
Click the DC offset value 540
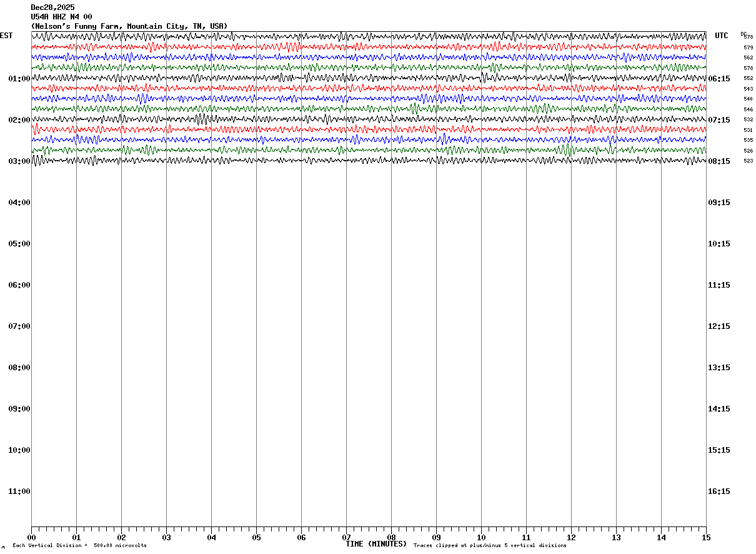click(x=749, y=99)
